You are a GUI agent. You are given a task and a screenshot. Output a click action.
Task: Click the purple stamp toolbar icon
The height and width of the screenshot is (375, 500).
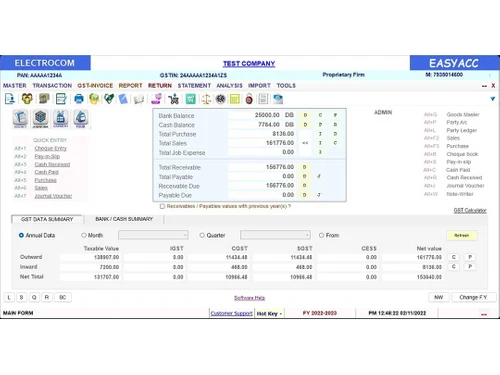[x=156, y=99]
